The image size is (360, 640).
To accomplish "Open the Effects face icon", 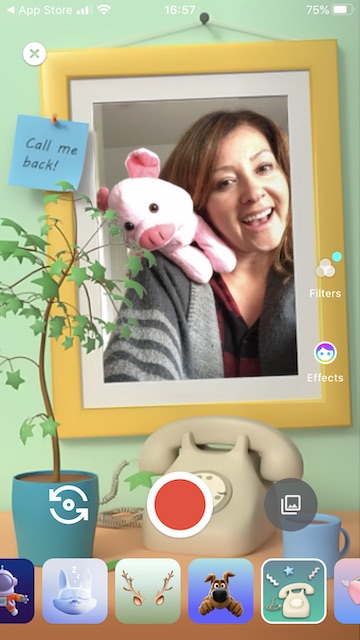I will [x=325, y=353].
